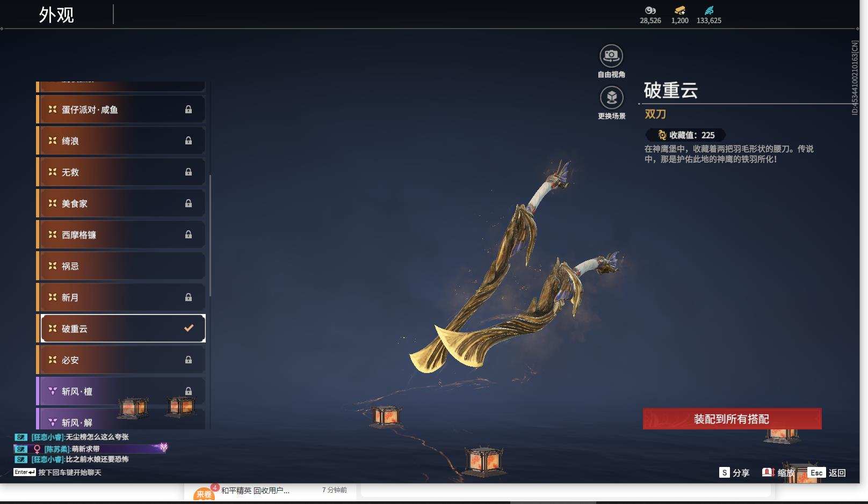Click the 缩放 zoom button
Image resolution: width=868 pixels, height=504 pixels.
pyautogui.click(x=778, y=473)
